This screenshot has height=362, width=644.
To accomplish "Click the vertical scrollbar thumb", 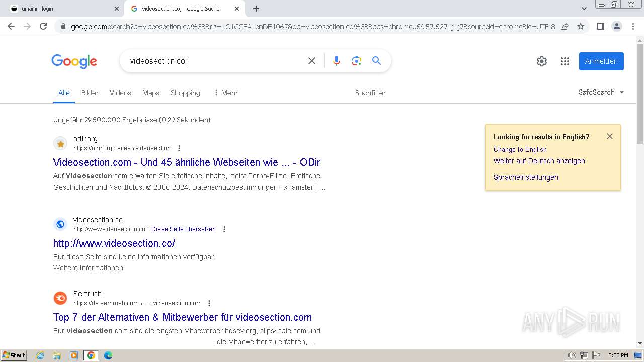I will [640, 95].
